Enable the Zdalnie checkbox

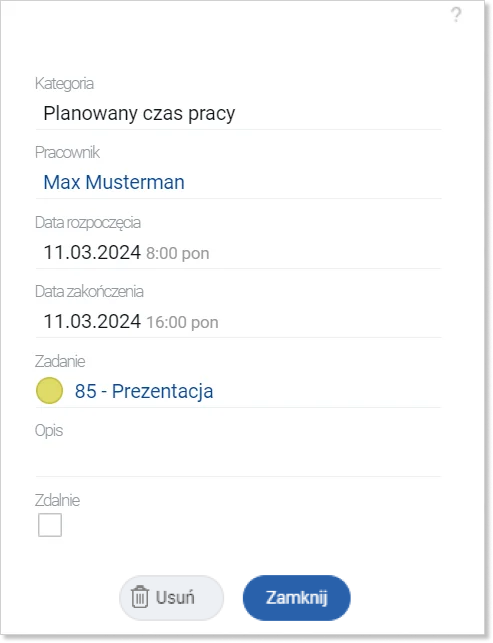click(x=50, y=524)
